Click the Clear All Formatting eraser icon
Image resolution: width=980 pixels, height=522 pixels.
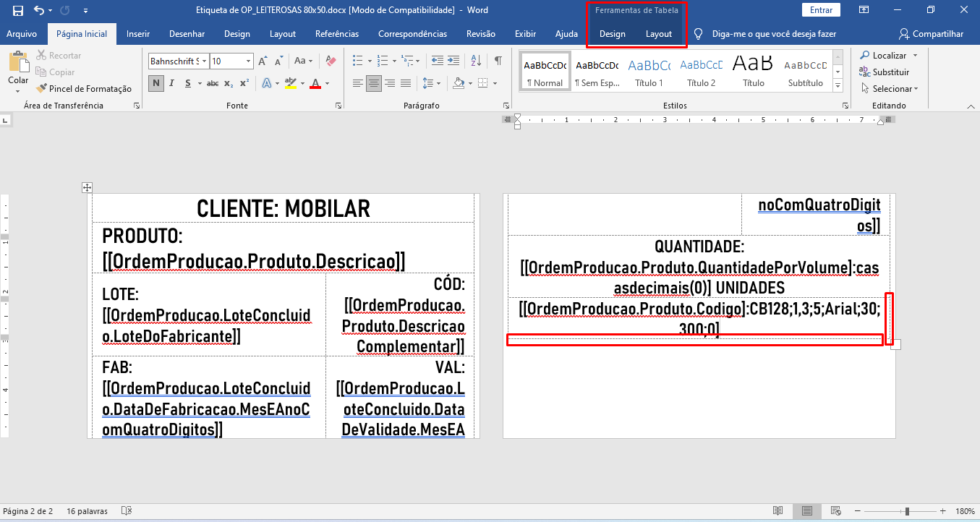(x=331, y=61)
